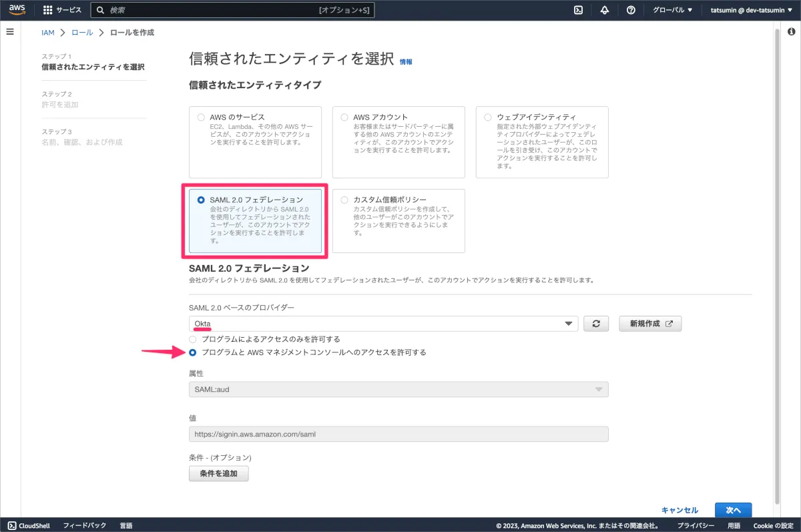
Task: Choose プログラムによるアクセスのみを許可する option
Action: coord(193,339)
